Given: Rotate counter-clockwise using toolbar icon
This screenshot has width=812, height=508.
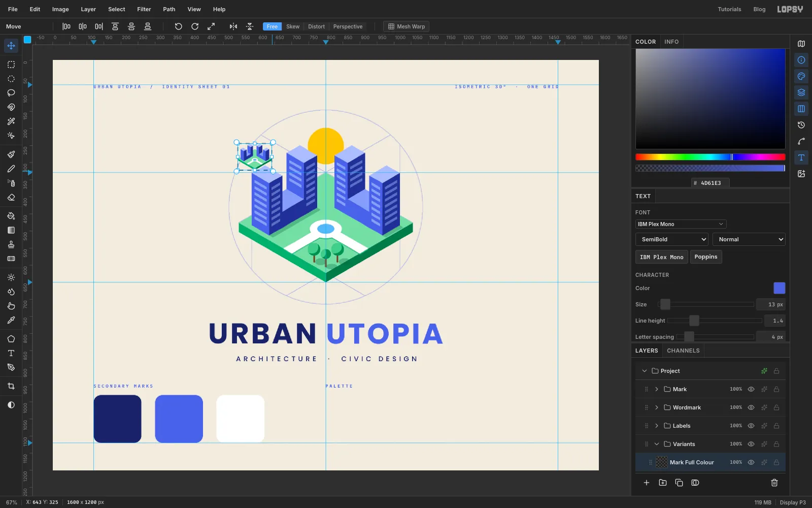Looking at the screenshot, I should [178, 26].
